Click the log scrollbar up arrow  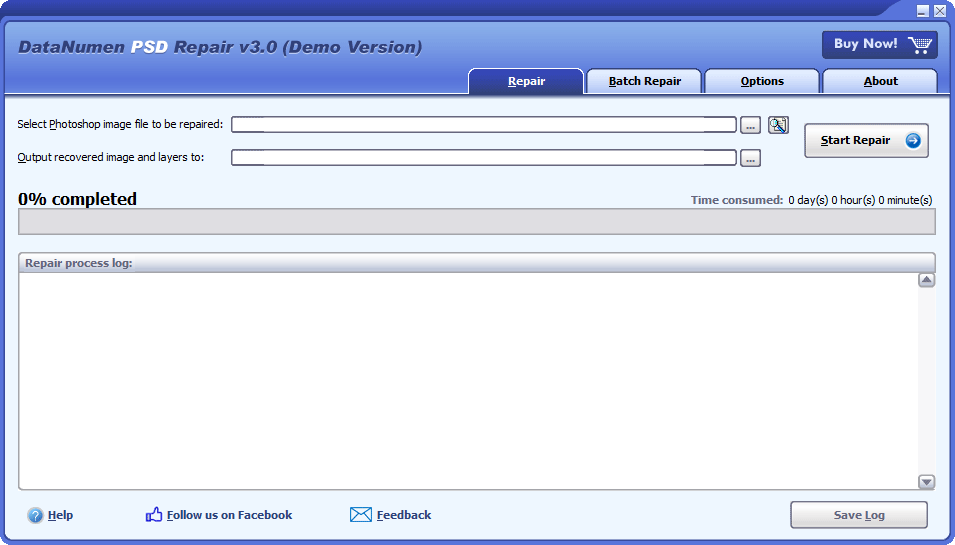point(927,281)
